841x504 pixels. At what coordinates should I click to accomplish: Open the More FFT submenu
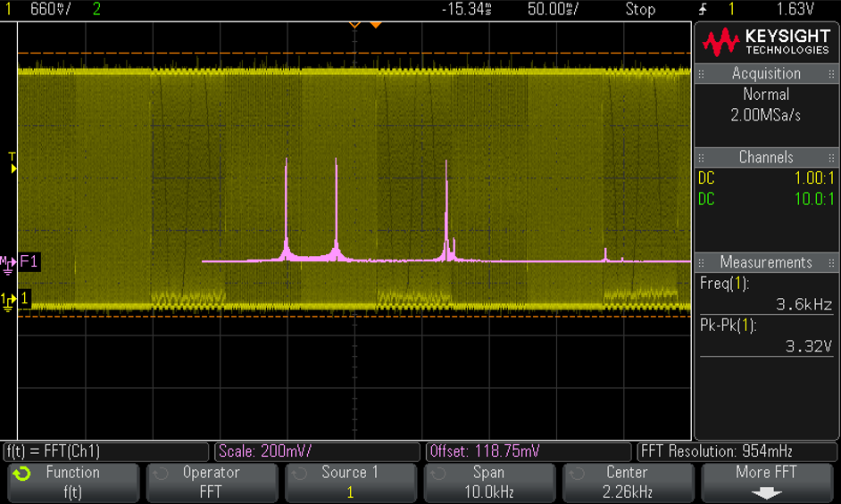pos(768,482)
